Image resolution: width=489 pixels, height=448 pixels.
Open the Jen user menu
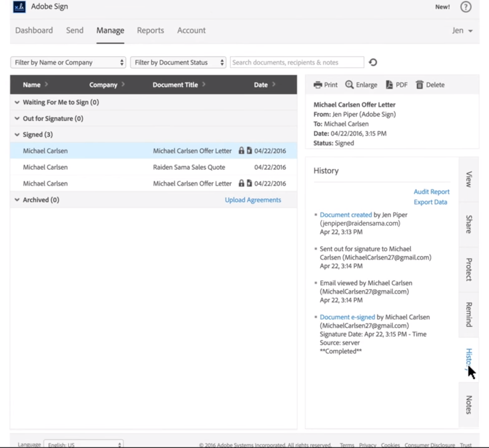pyautogui.click(x=462, y=31)
